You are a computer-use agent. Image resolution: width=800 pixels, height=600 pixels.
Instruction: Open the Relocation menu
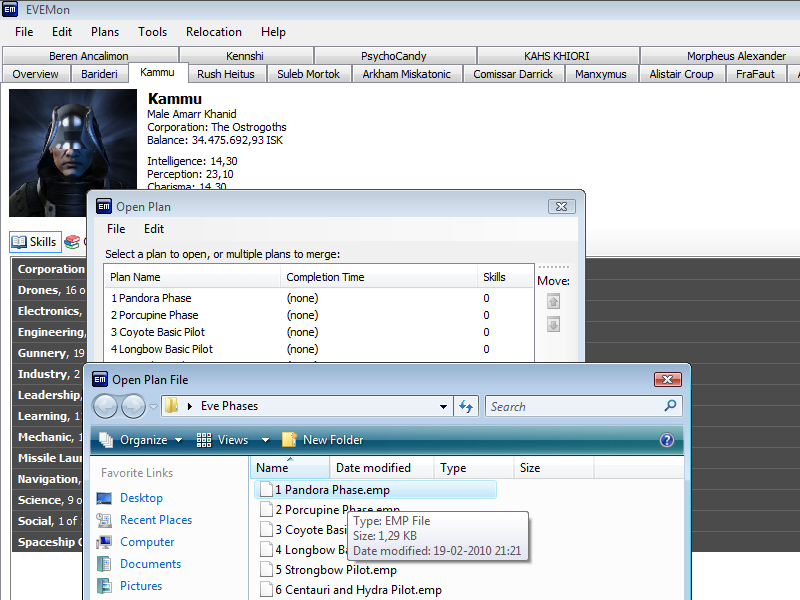[214, 32]
